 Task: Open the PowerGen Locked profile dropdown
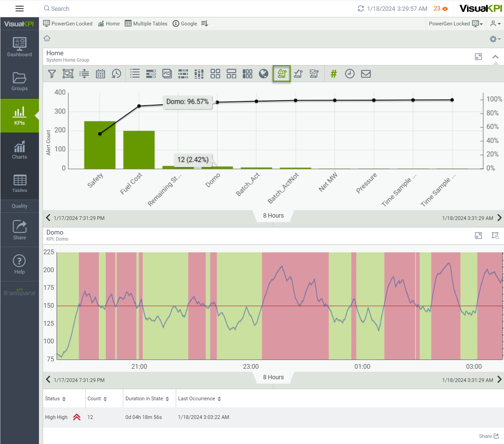click(x=456, y=24)
